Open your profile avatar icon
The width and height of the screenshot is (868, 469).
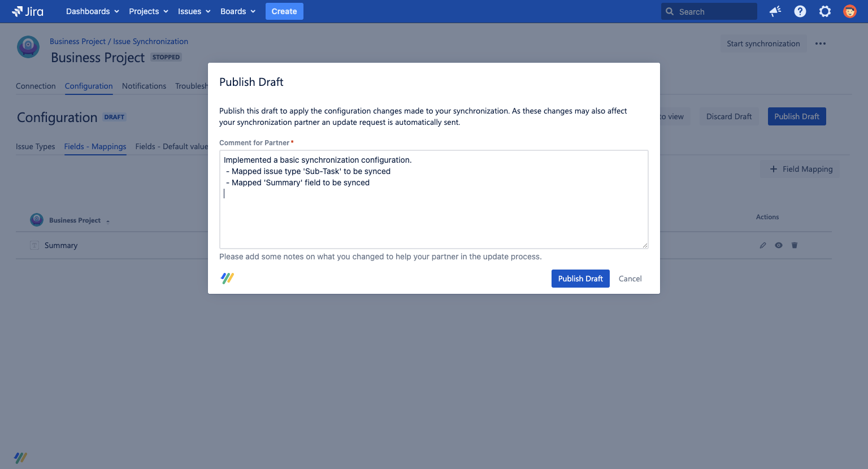(850, 11)
